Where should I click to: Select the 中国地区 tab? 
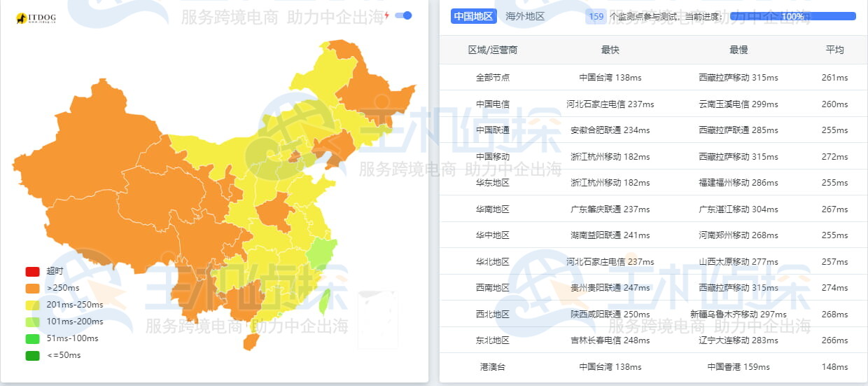coord(474,16)
